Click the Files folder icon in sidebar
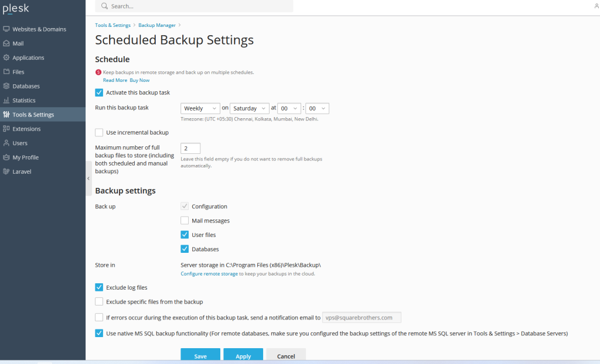Viewport: 600px width, 364px height. coord(6,72)
